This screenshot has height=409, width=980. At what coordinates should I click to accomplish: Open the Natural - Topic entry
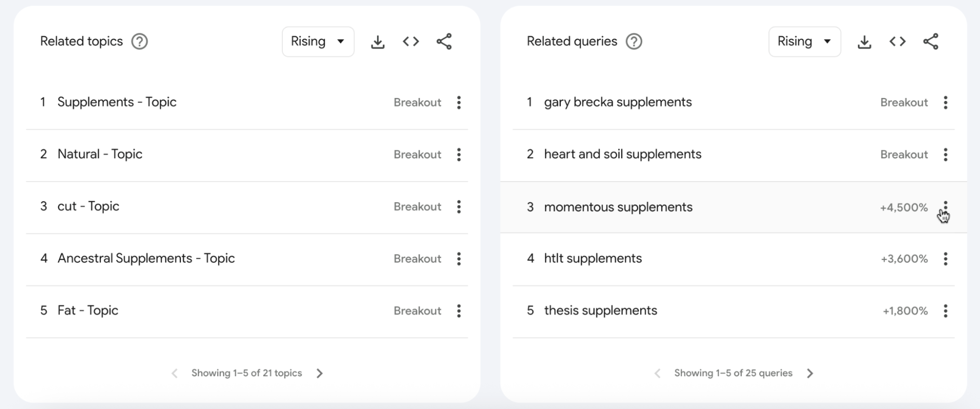pyautogui.click(x=100, y=154)
